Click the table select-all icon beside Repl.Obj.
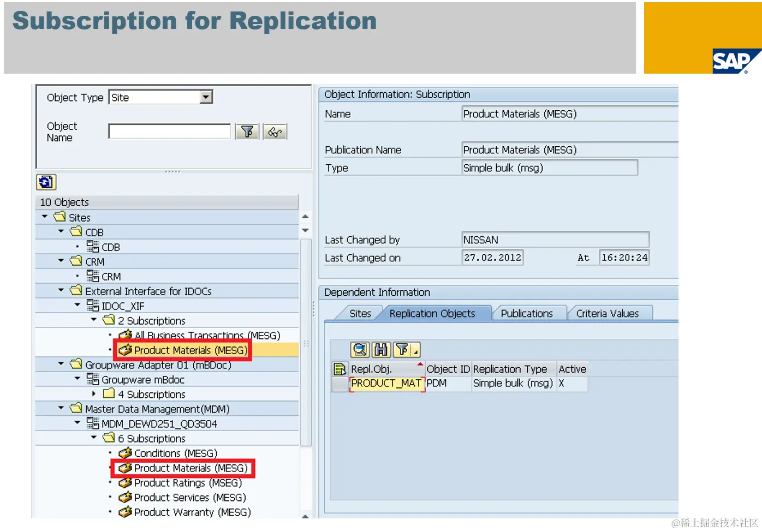 pyautogui.click(x=340, y=369)
